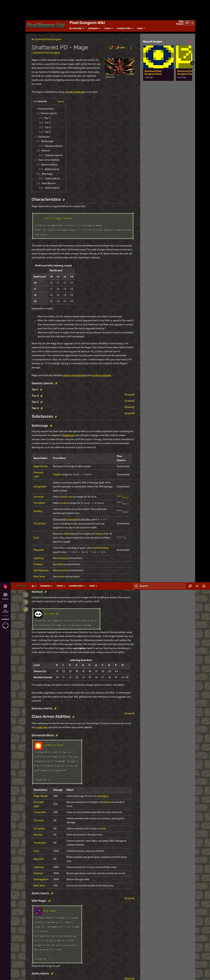210x980 pixels.
Task: Open Shattered Pixel Dungeon breadcrumb under title
Action: coord(46,53)
